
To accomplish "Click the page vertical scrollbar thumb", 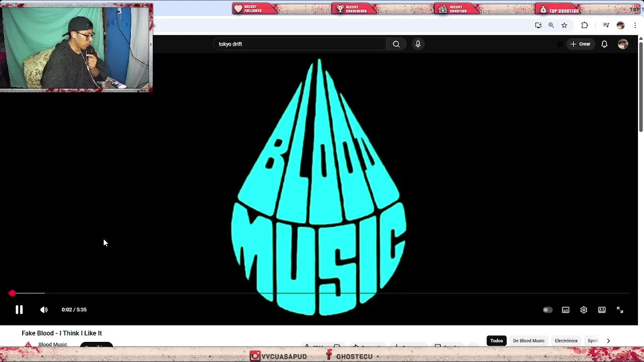I will click(641, 86).
